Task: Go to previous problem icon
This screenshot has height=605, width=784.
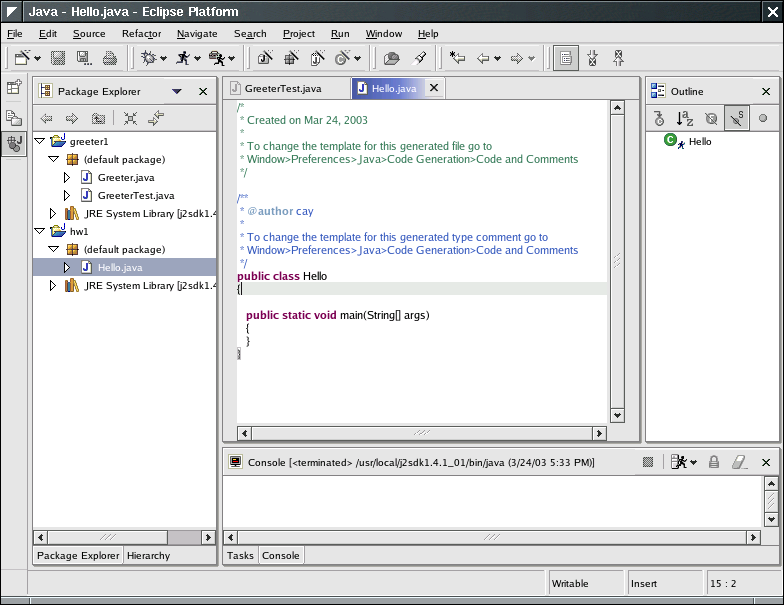Action: point(618,58)
